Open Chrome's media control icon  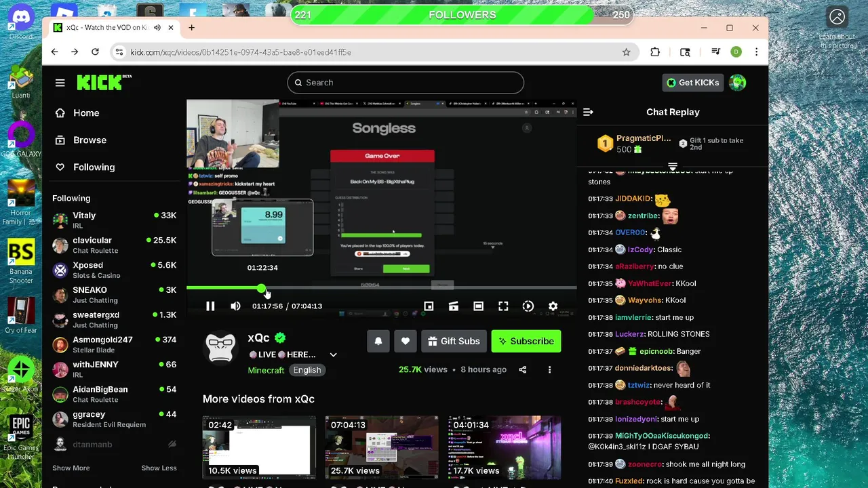click(x=715, y=52)
